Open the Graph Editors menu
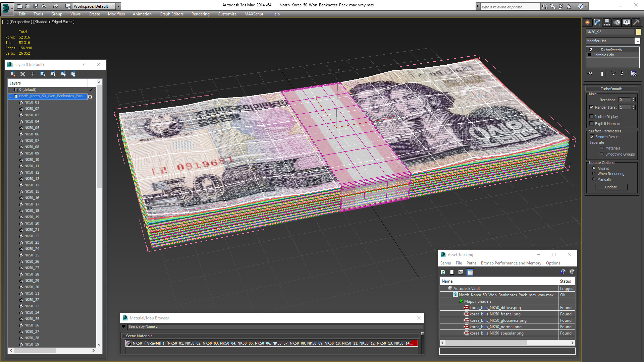 tap(171, 14)
